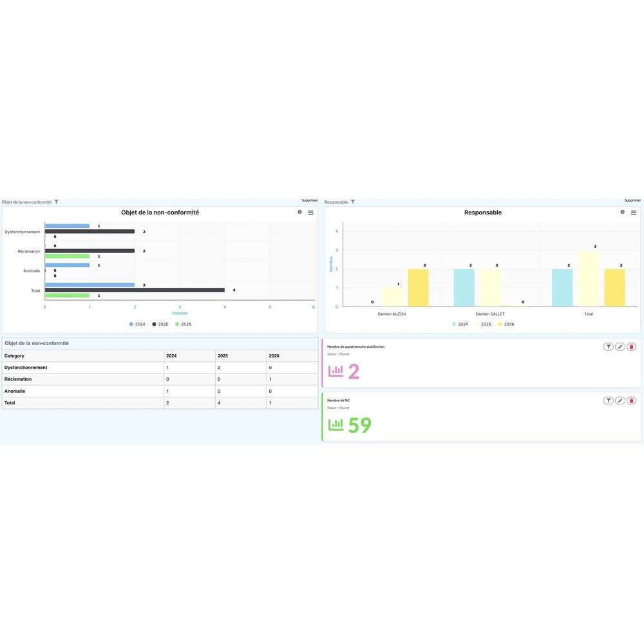Edit the Nombre de questionnaire satisfaction card with pencil
This screenshot has width=644, height=644.
pyautogui.click(x=620, y=347)
